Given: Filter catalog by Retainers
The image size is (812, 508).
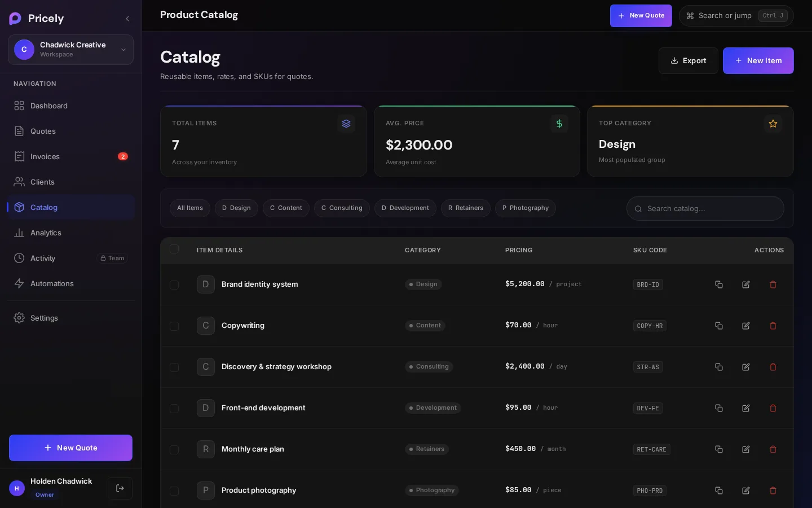Looking at the screenshot, I should [x=466, y=208].
